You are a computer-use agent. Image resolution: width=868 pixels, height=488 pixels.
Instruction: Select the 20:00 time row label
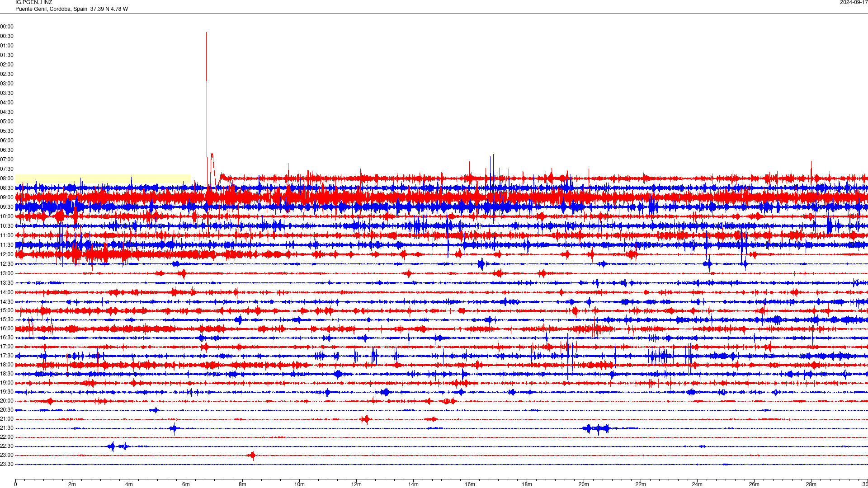click(x=7, y=401)
